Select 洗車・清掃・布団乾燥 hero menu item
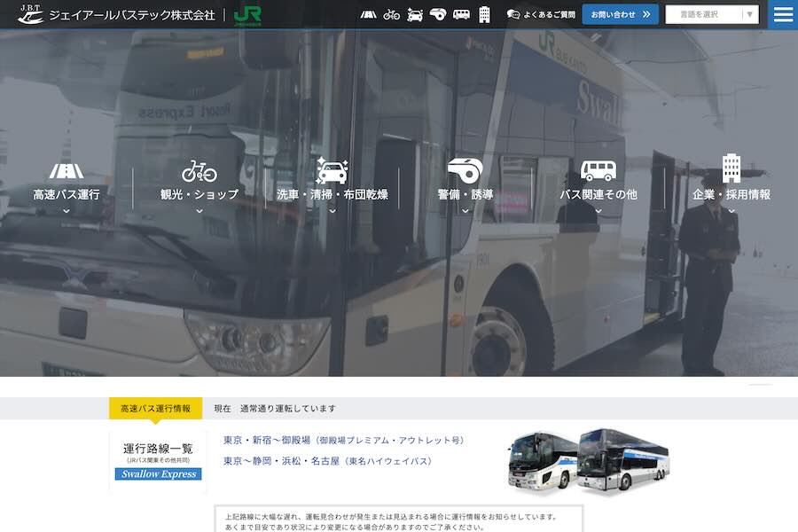Screen dimensions: 798x532 pos(332,194)
